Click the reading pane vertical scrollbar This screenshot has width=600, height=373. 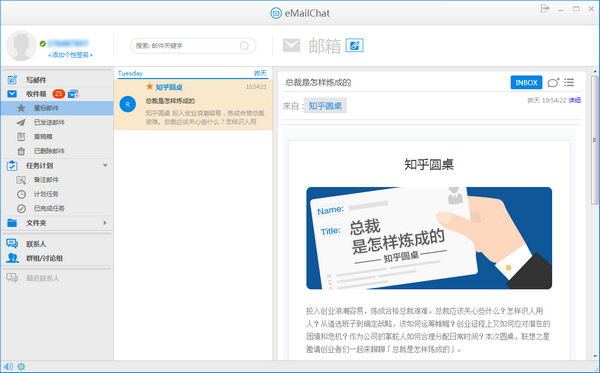tap(595, 140)
